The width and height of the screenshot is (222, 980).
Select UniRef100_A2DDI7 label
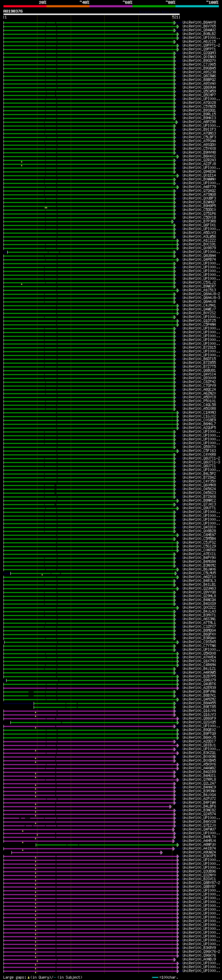pos(199,741)
